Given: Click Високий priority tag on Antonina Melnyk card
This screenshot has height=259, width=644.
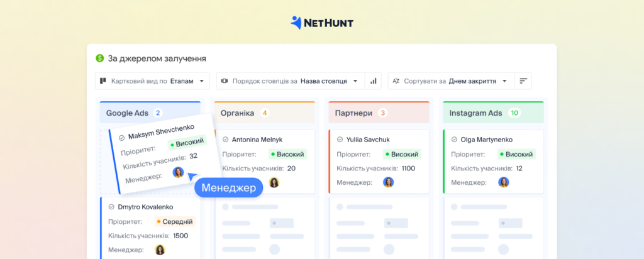Looking at the screenshot, I should click(x=287, y=155).
